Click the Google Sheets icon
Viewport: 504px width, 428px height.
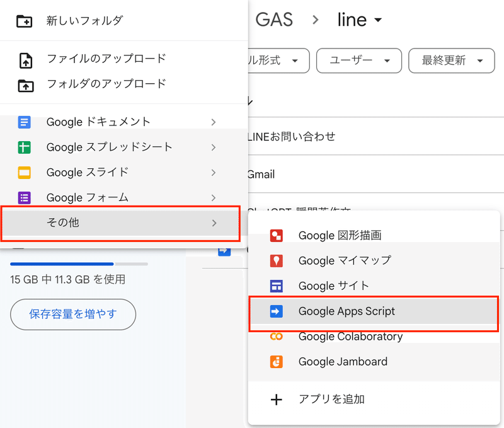[25, 147]
